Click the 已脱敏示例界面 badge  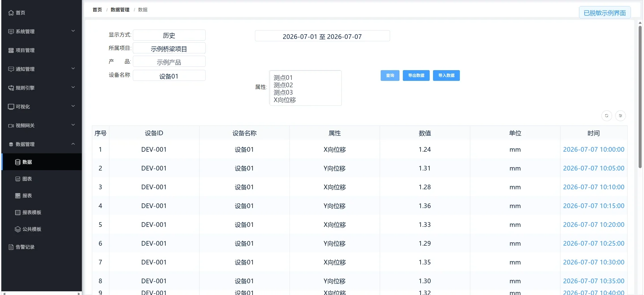pos(605,13)
